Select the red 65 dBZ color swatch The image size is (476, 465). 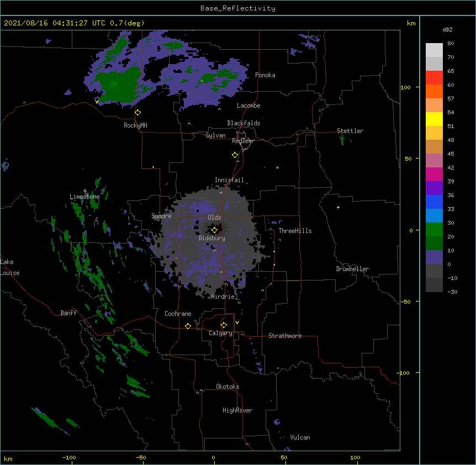click(x=434, y=77)
